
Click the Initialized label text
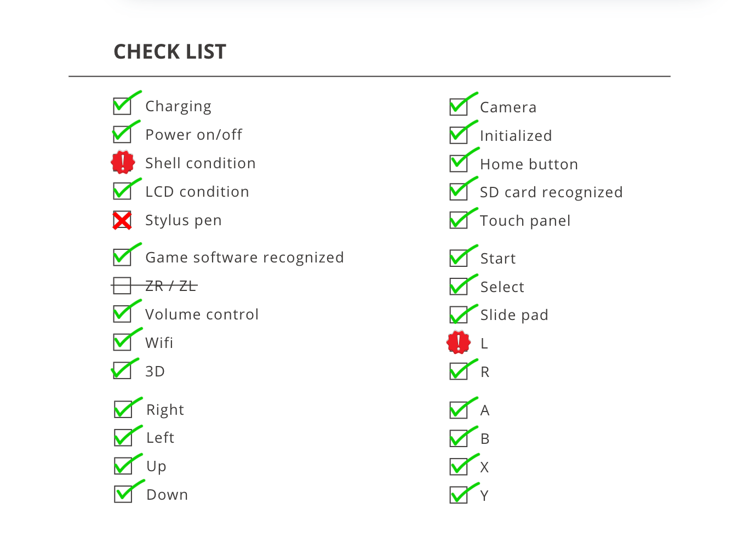tap(516, 136)
